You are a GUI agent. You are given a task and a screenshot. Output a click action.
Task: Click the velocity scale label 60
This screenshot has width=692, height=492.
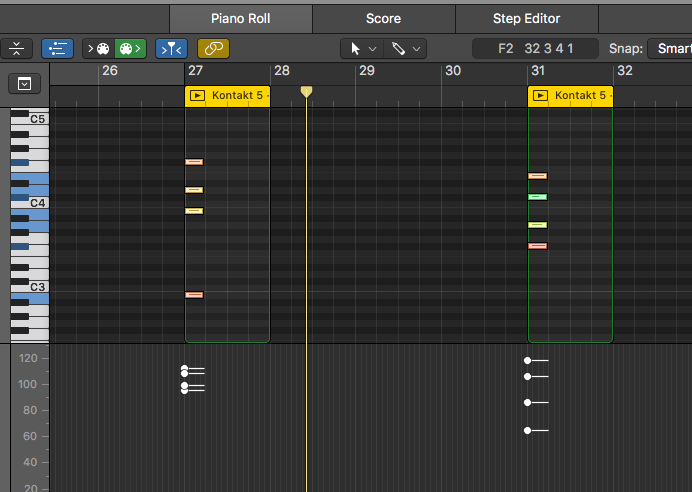[x=30, y=436]
